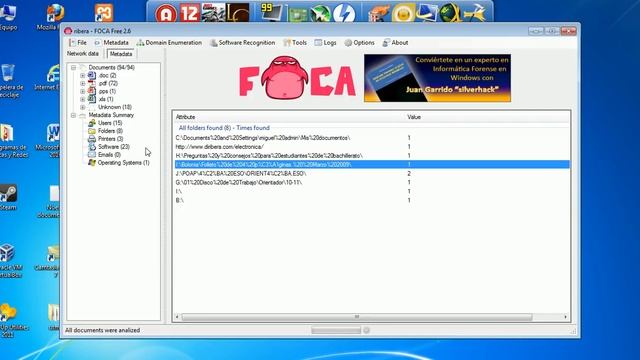Open the Juan Garrido forensics banner ad
This screenshot has height=360, width=640.
point(437,78)
